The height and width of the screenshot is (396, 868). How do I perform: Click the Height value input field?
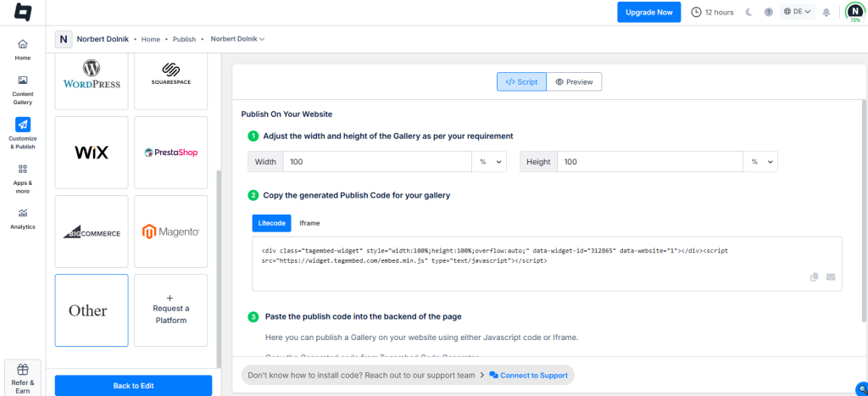click(650, 162)
